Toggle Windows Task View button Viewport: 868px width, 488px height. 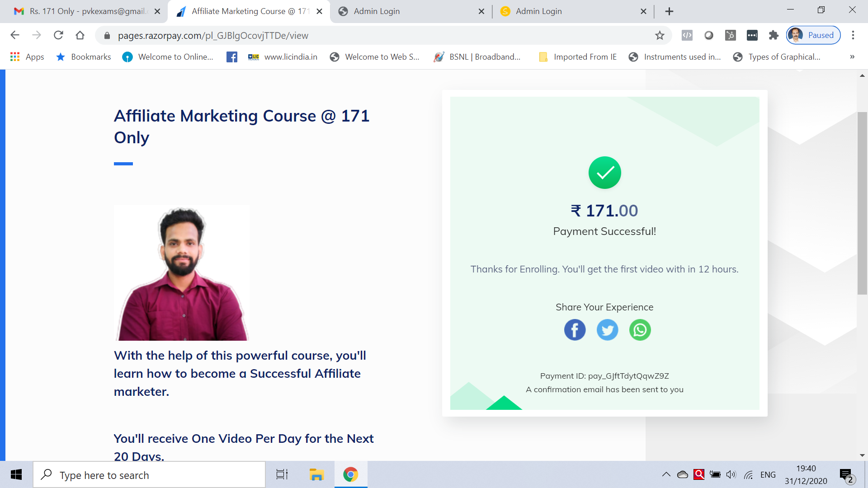[282, 474]
